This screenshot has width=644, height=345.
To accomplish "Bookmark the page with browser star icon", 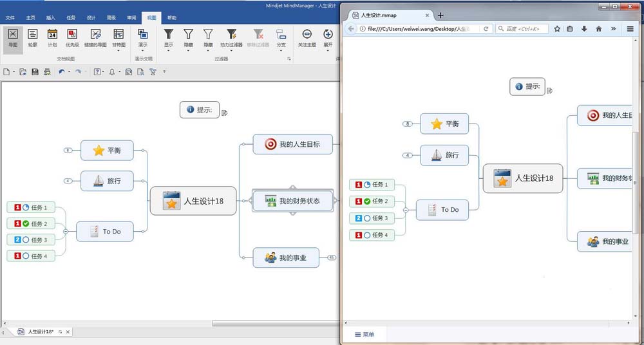I will 557,29.
